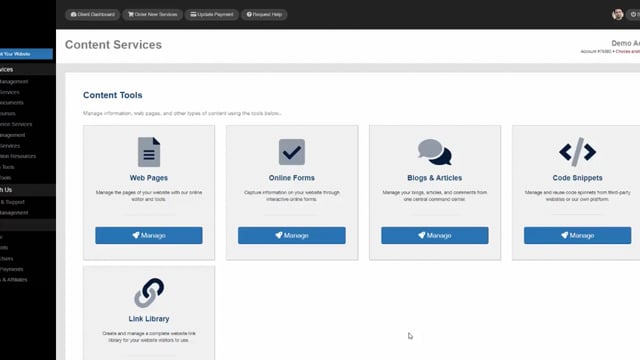The height and width of the screenshot is (360, 640).
Task: Open Client Dashboard from top bar
Action: (92, 14)
